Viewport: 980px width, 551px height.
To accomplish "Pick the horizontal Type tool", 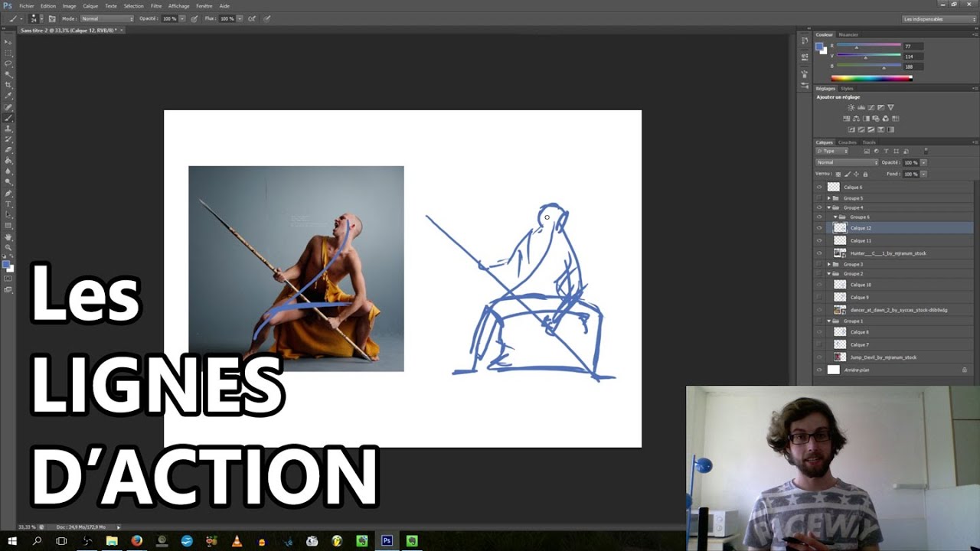I will click(x=8, y=204).
